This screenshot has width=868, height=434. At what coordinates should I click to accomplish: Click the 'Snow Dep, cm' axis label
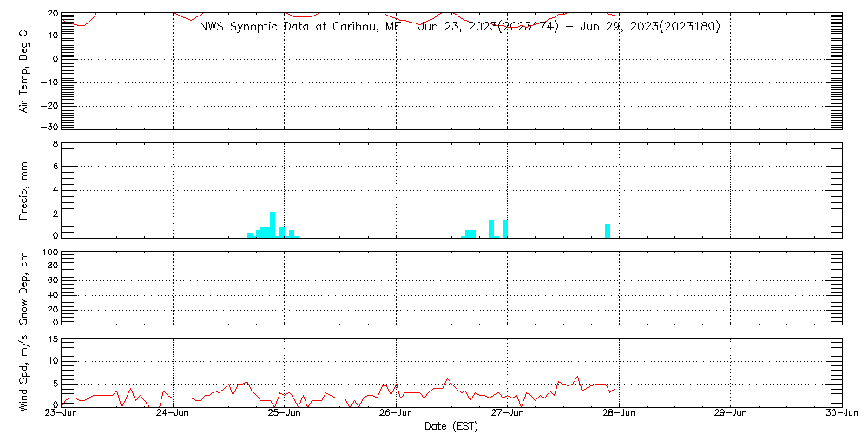pyautogui.click(x=24, y=288)
